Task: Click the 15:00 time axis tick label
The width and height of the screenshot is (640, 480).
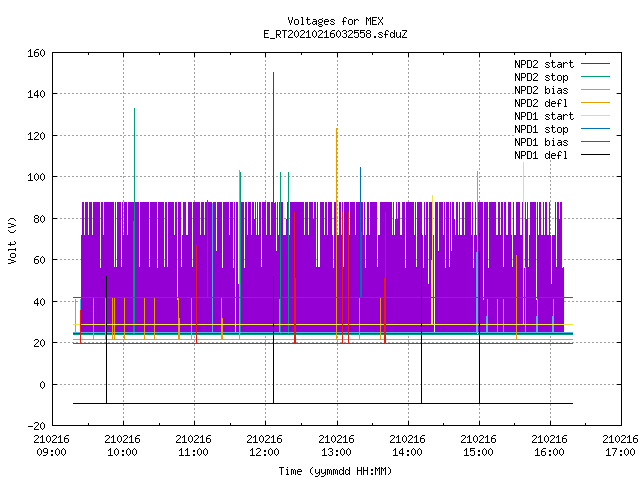Action: [x=478, y=446]
